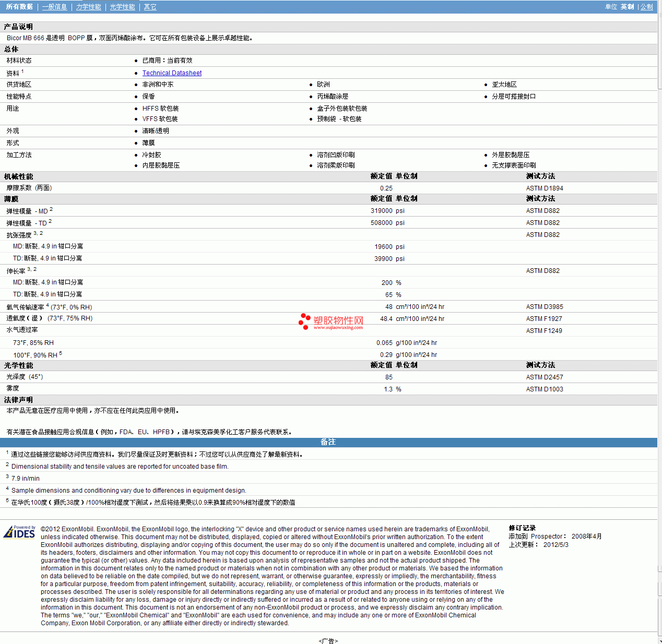Click the 100°F, 90% RH row label
This screenshot has height=644, width=662.
[x=37, y=355]
